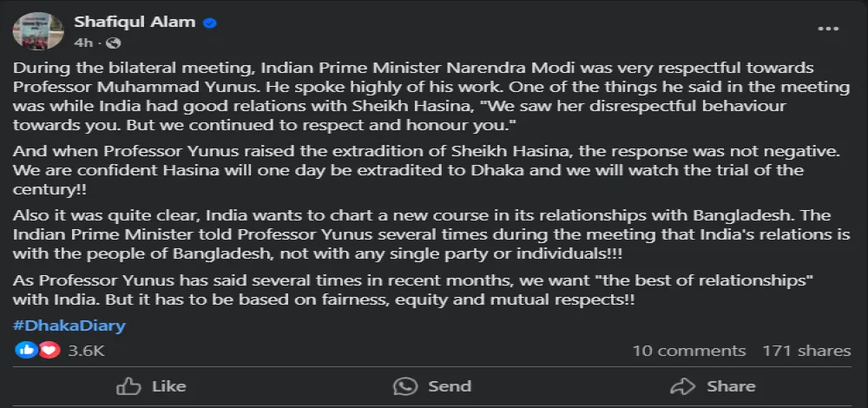Open the 10 comments link
This screenshot has height=408, width=868.
click(688, 351)
